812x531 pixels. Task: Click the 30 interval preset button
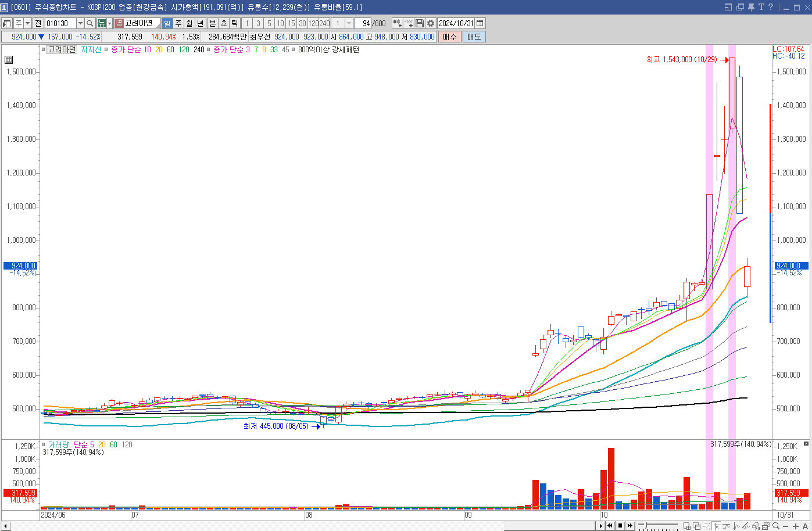click(x=302, y=23)
